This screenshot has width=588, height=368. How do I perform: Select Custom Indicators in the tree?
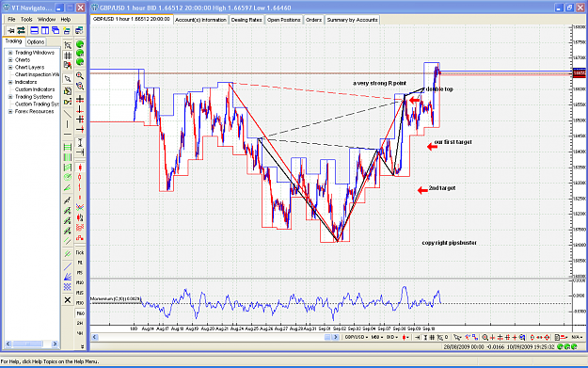pos(35,89)
